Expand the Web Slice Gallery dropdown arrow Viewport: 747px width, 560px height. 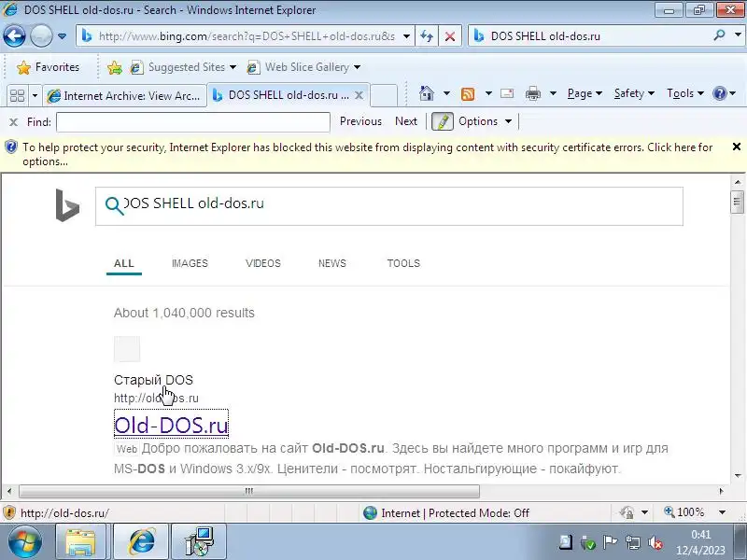[x=357, y=67]
